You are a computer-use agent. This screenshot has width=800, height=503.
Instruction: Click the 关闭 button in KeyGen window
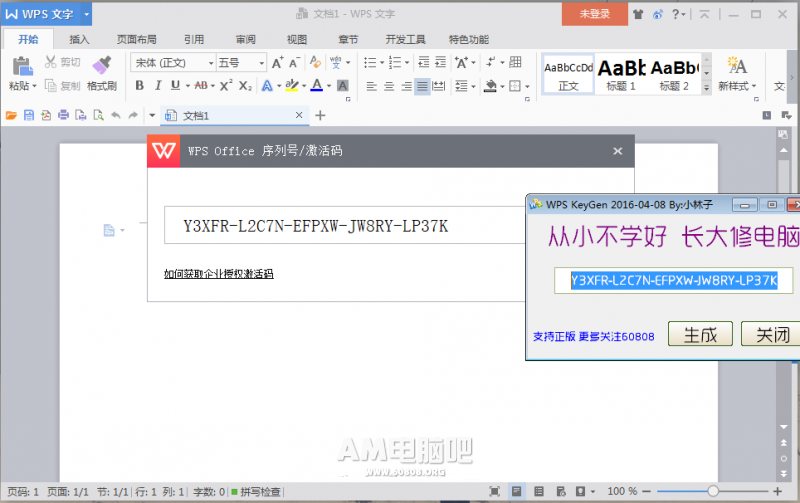771,334
